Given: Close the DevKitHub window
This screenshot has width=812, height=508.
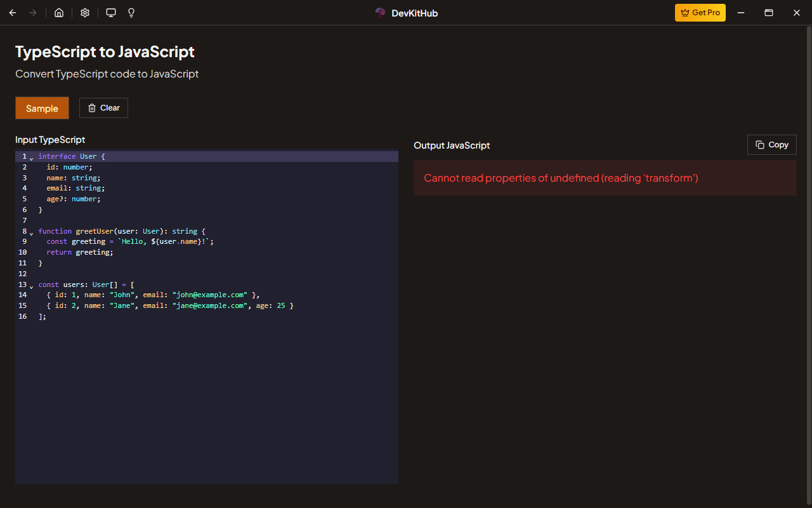Looking at the screenshot, I should tap(797, 13).
